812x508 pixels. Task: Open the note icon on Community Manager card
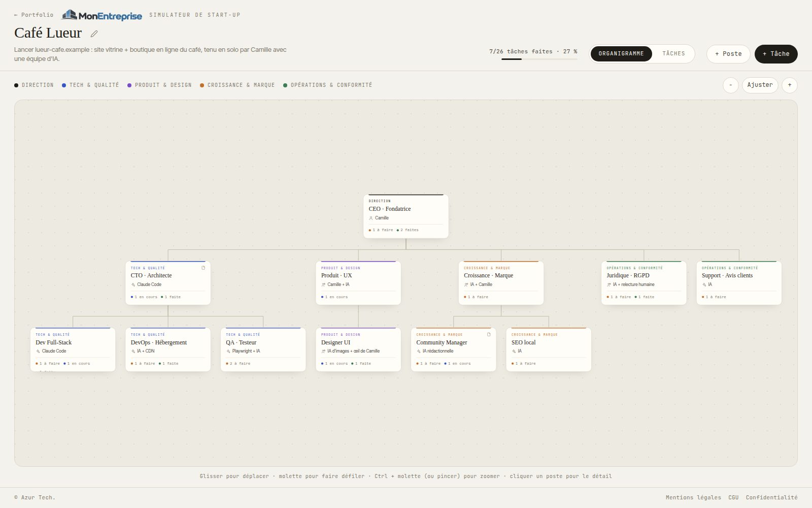489,334
